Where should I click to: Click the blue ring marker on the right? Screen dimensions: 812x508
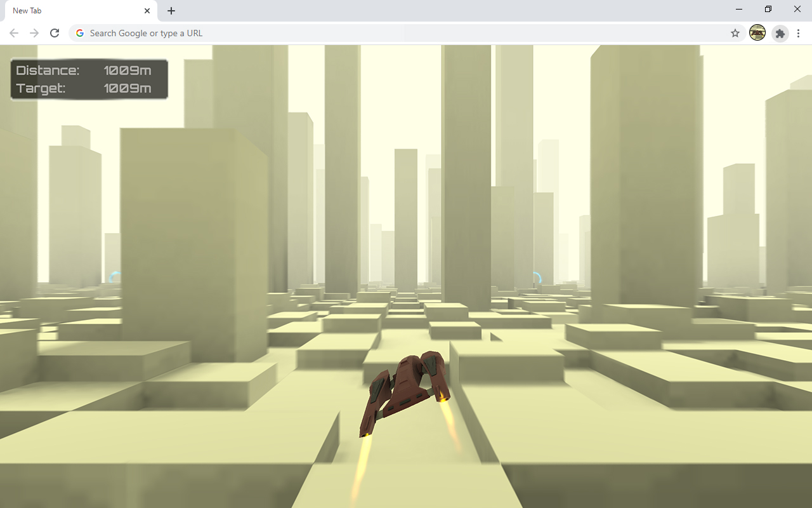tap(536, 278)
